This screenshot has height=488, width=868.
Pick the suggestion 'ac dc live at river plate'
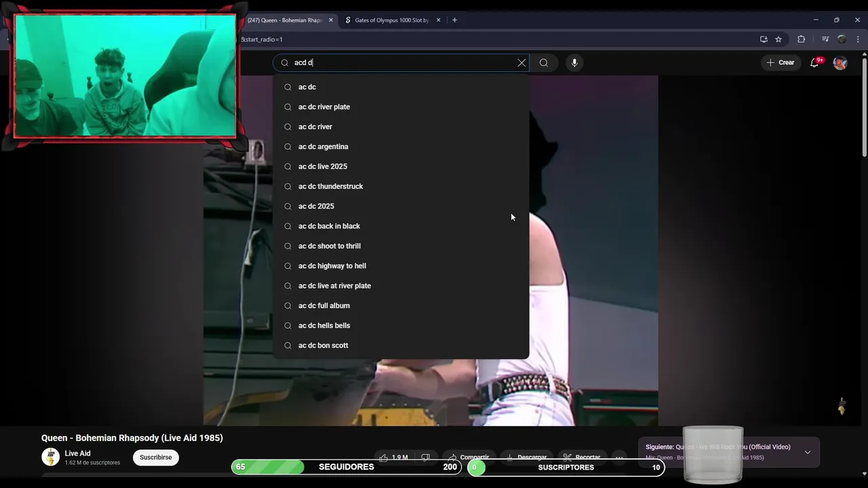click(x=401, y=286)
